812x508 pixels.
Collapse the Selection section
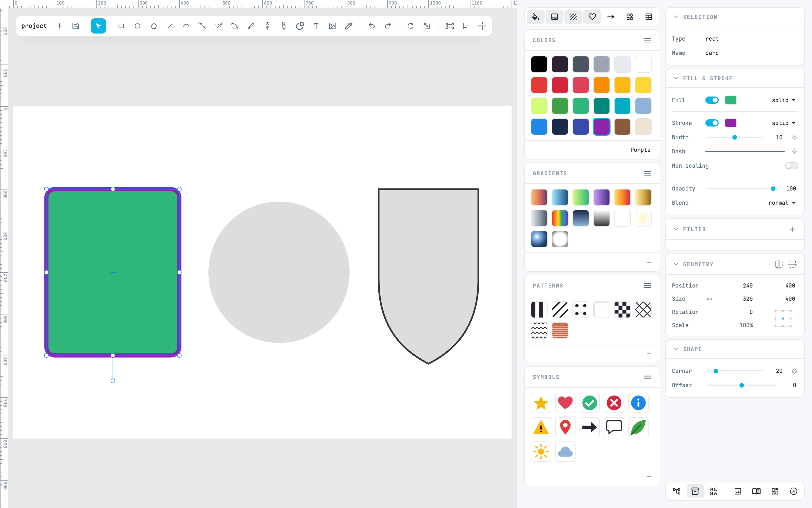[x=676, y=17]
